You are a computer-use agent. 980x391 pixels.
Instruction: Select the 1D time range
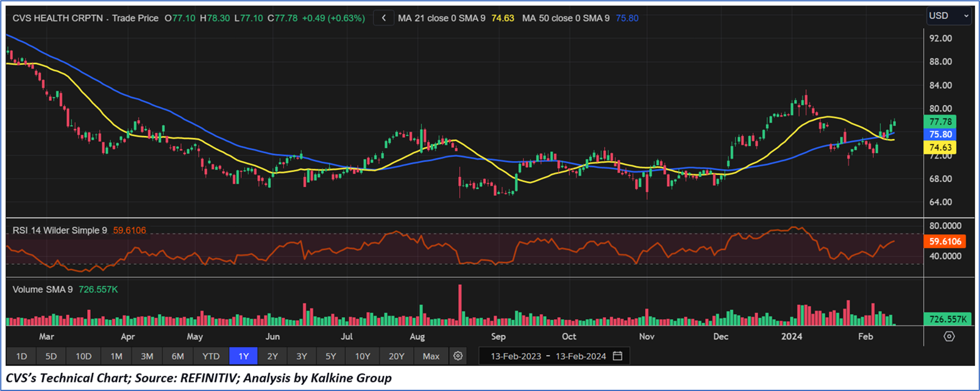click(21, 356)
